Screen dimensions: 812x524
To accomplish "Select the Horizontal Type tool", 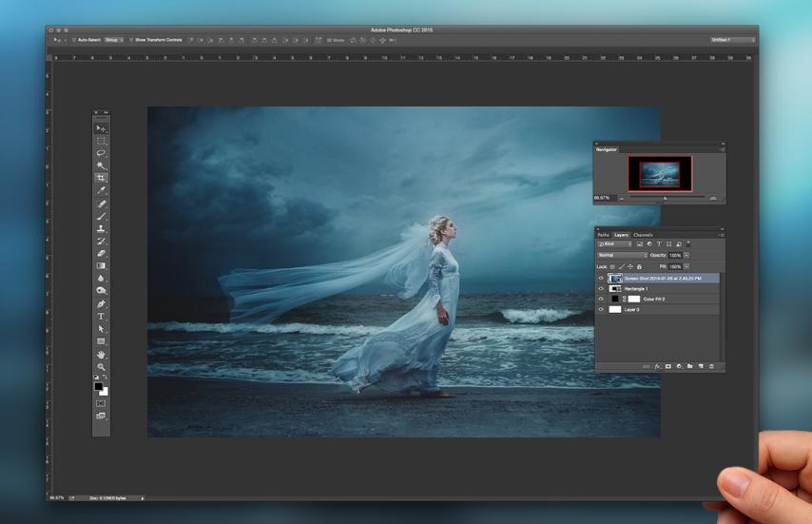I will coord(101,317).
